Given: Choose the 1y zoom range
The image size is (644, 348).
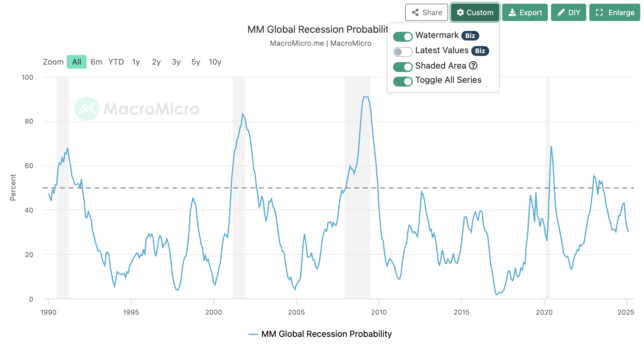Looking at the screenshot, I should [136, 62].
